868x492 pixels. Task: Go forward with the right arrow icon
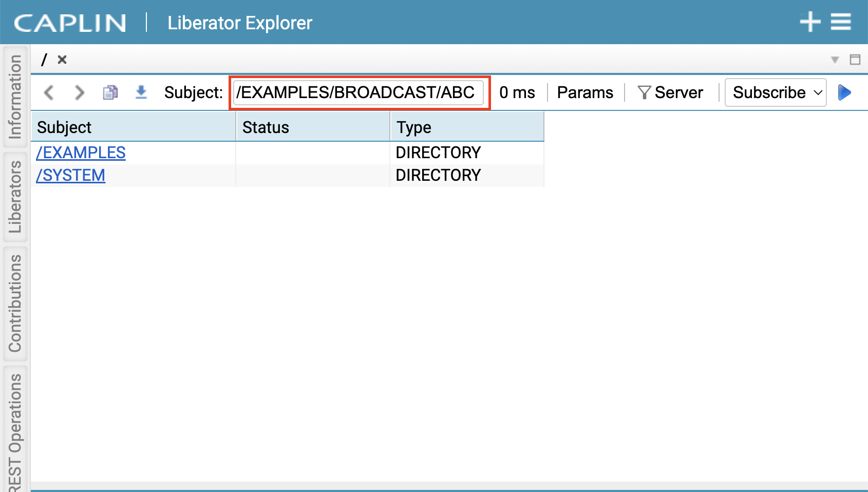tap(79, 92)
